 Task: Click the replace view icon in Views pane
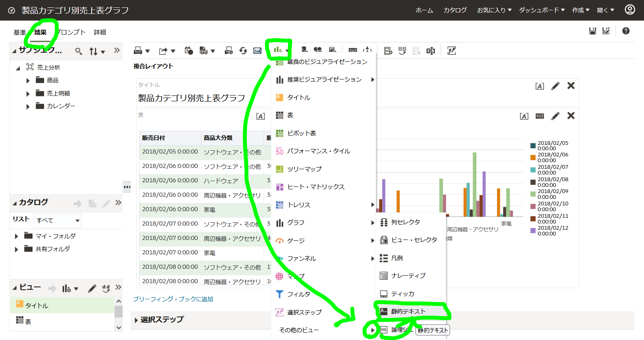tap(106, 289)
